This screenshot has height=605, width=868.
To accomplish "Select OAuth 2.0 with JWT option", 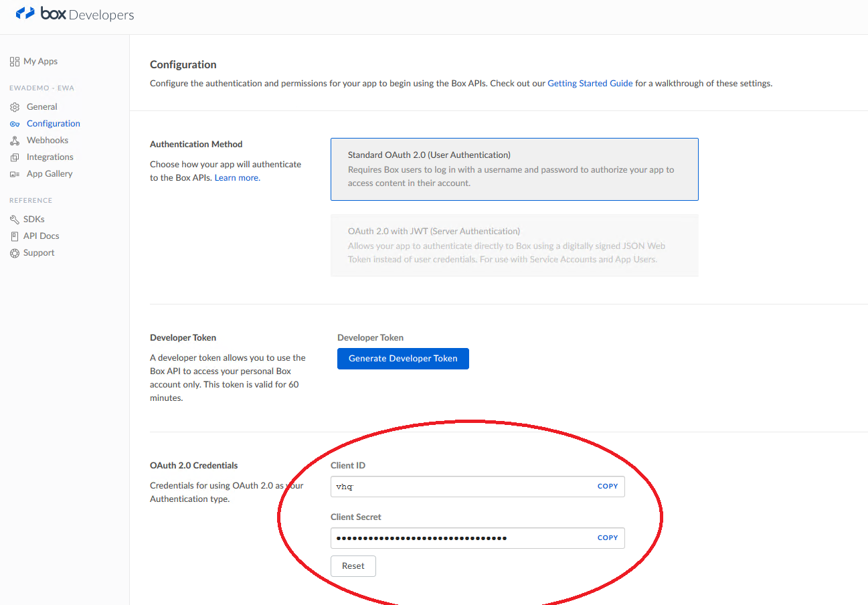I will (x=514, y=245).
